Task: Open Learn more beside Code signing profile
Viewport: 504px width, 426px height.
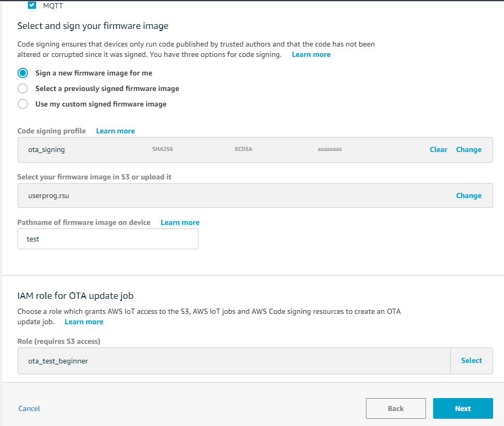Action: click(115, 131)
